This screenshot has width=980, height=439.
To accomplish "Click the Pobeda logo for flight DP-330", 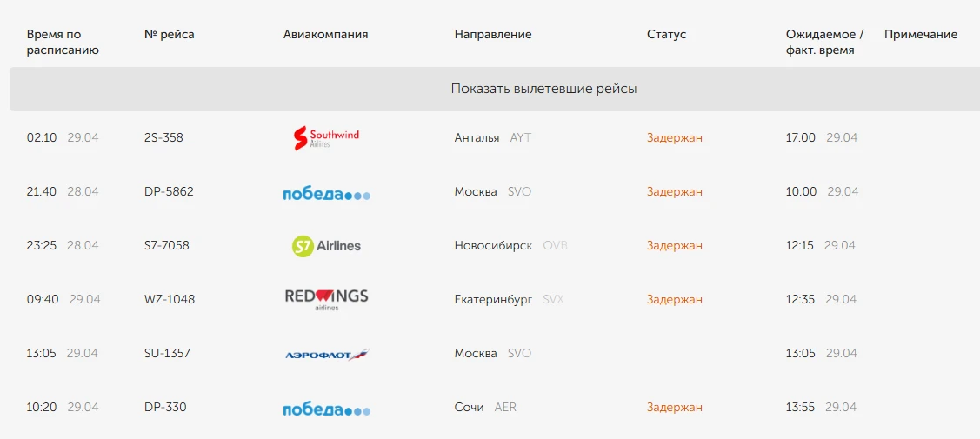I will pos(326,409).
